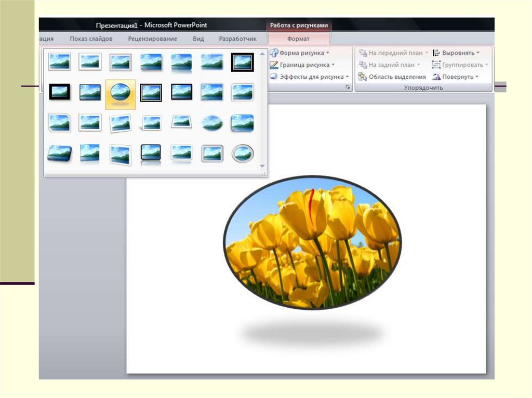This screenshot has width=532, height=398.
Task: Select the highlighted oval picture style
Action: click(121, 93)
